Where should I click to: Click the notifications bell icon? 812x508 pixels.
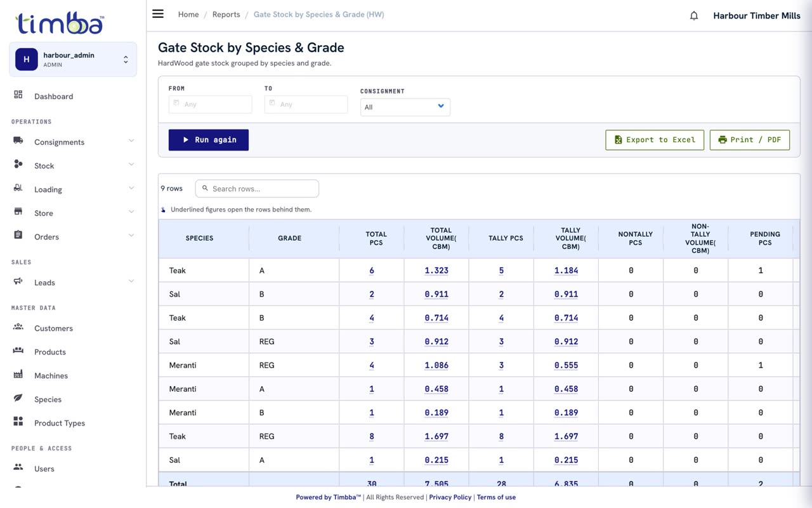pos(694,15)
